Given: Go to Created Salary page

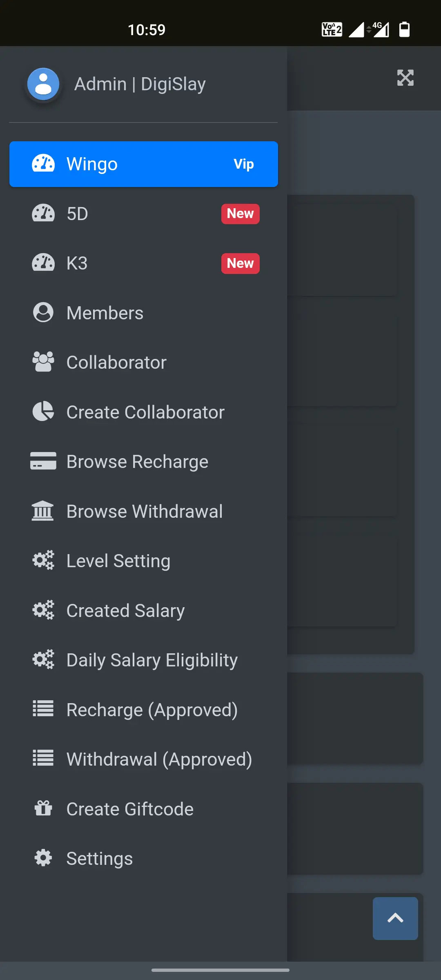Looking at the screenshot, I should point(125,610).
